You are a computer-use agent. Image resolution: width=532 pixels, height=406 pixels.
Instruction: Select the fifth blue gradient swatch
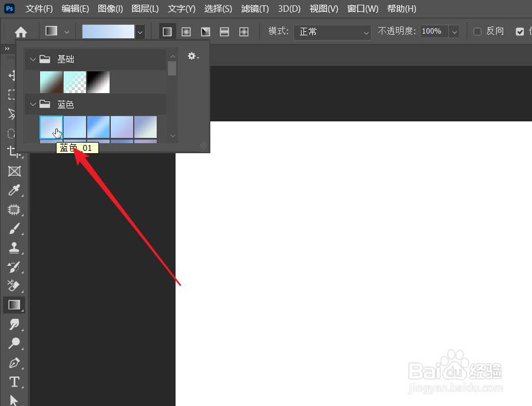coord(146,127)
